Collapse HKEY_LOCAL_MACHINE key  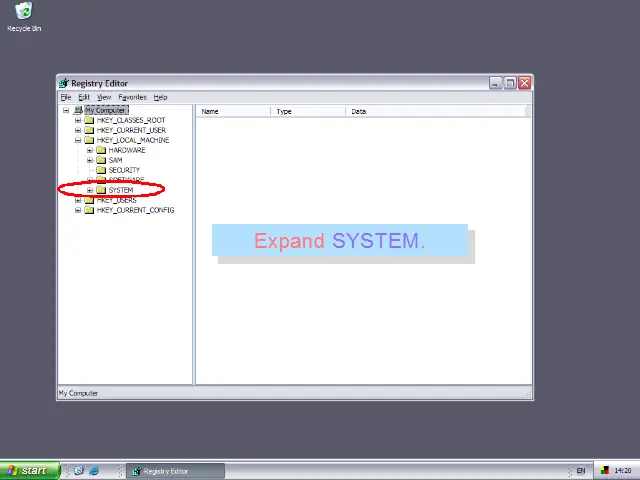click(x=78, y=140)
